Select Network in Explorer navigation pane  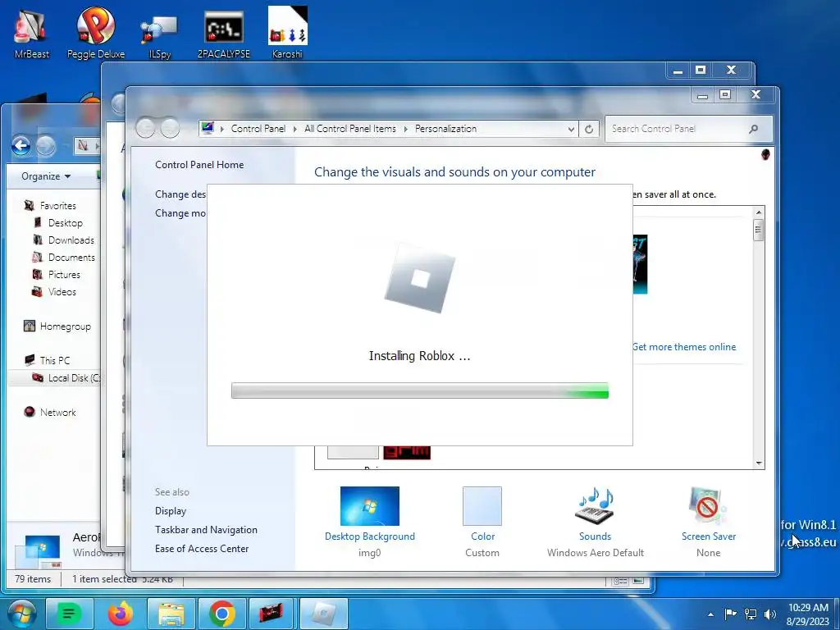click(58, 413)
